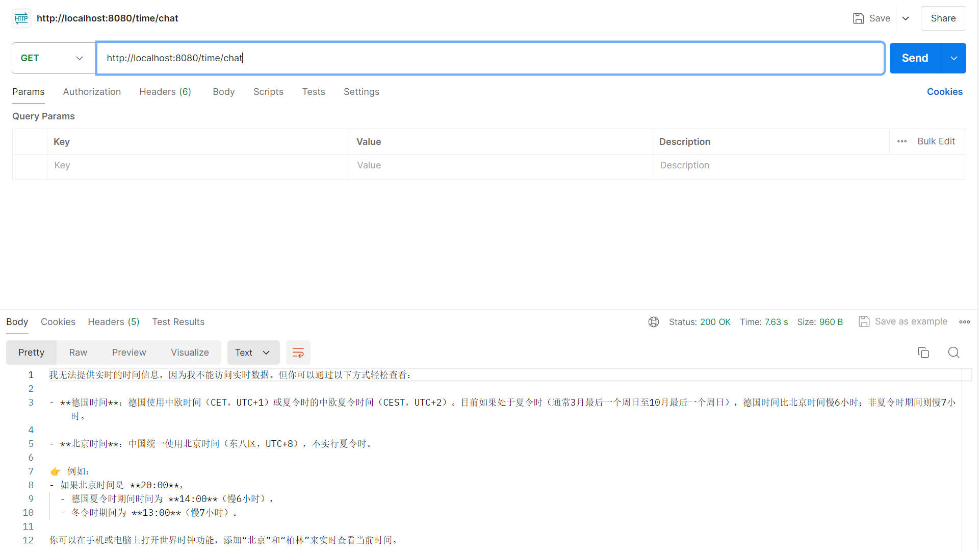
Task: Click the Save floppy disk icon
Action: [x=859, y=18]
